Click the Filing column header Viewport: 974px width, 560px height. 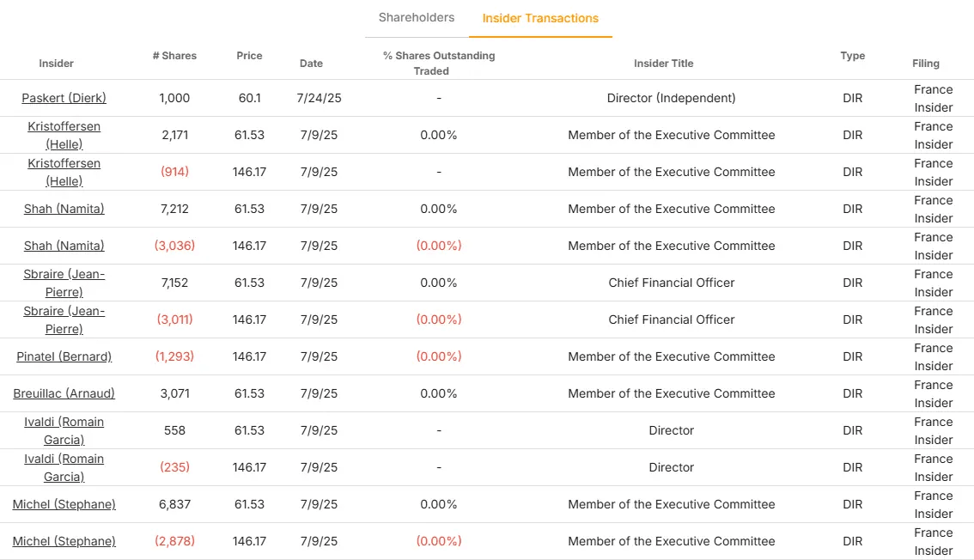926,64
